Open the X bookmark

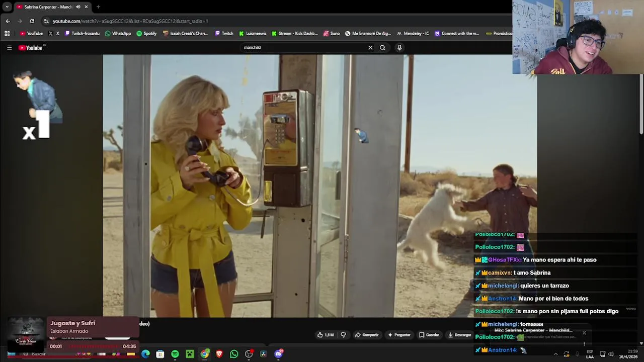53,34
